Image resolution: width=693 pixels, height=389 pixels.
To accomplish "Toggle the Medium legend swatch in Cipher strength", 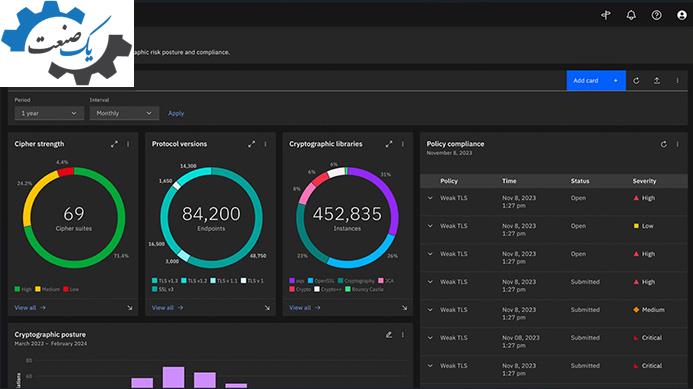I will click(38, 289).
